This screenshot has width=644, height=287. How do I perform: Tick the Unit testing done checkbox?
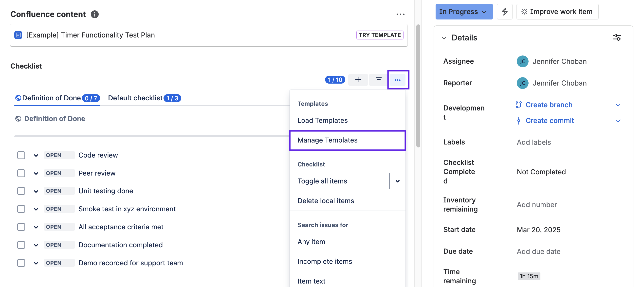click(21, 191)
